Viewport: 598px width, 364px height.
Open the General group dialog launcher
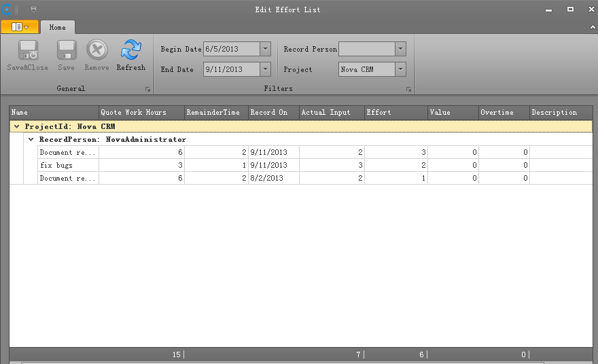point(147,90)
